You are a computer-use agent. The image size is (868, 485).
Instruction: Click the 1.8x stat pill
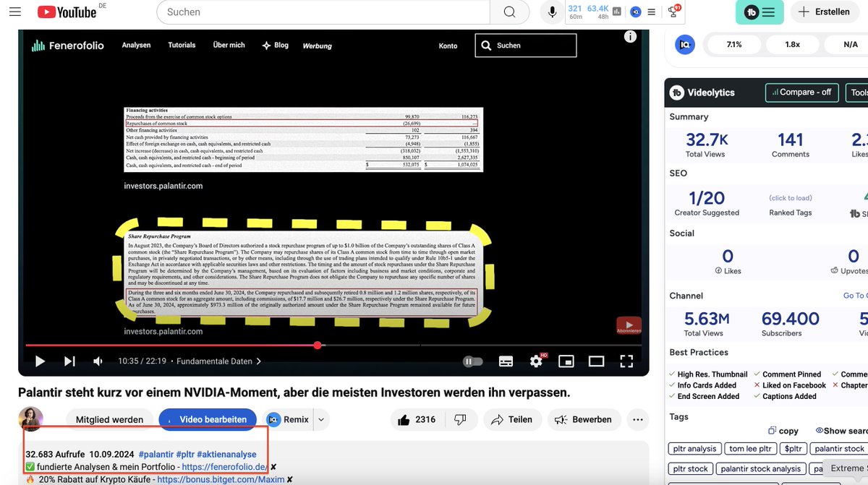coord(793,44)
